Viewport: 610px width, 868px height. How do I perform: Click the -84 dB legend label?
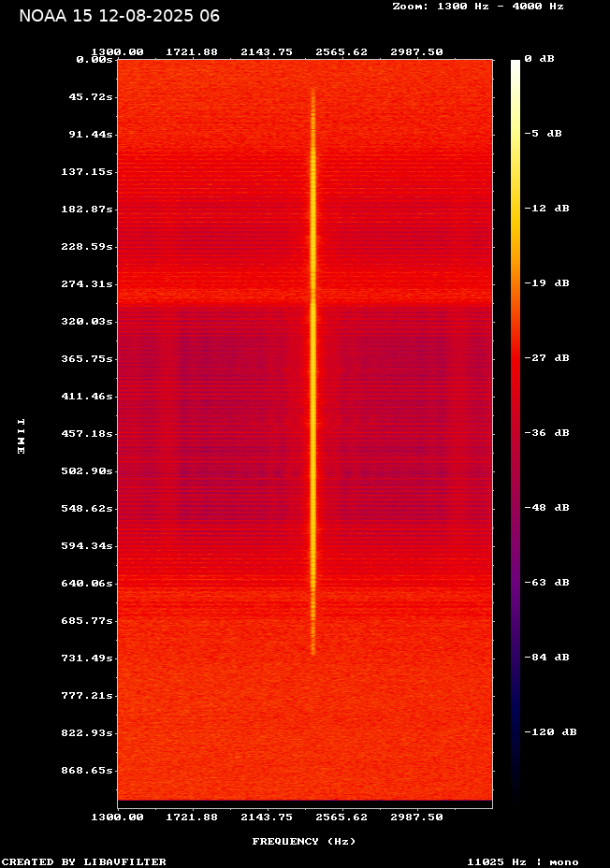click(x=547, y=657)
